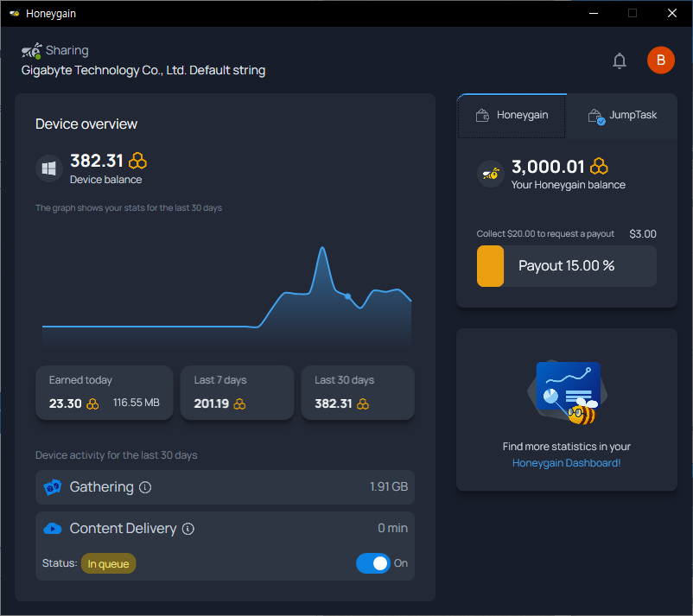Click 'Your Honeygain balance' label

tap(569, 185)
